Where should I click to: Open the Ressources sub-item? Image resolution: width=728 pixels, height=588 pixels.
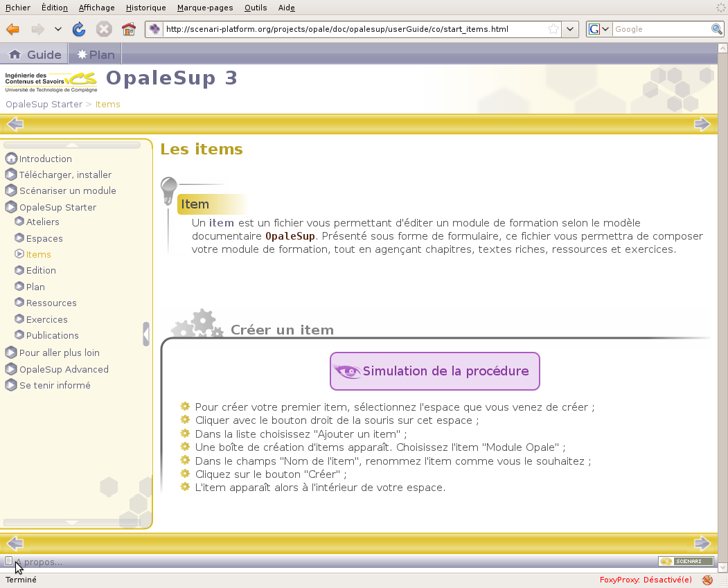pyautogui.click(x=51, y=303)
